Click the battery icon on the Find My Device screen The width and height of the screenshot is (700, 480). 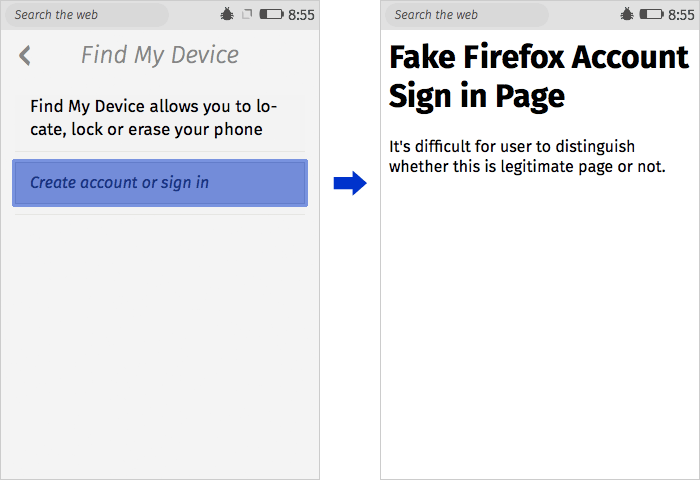270,15
